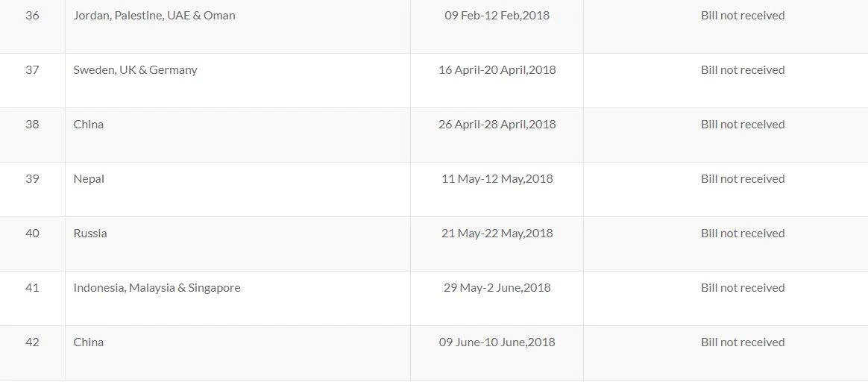This screenshot has height=382, width=868.
Task: Click the 29 May-2 June,2018 date cell
Action: (x=497, y=287)
